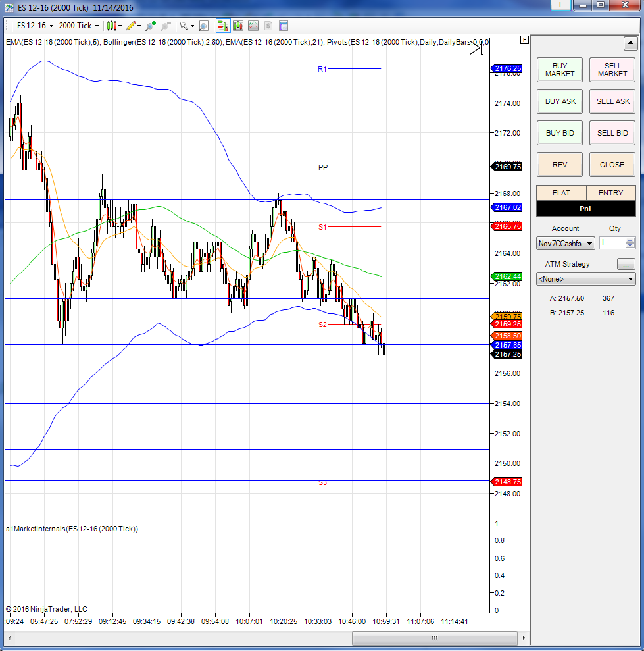644x651 pixels.
Task: Open the Data Series candlestick icon
Action: [238, 26]
